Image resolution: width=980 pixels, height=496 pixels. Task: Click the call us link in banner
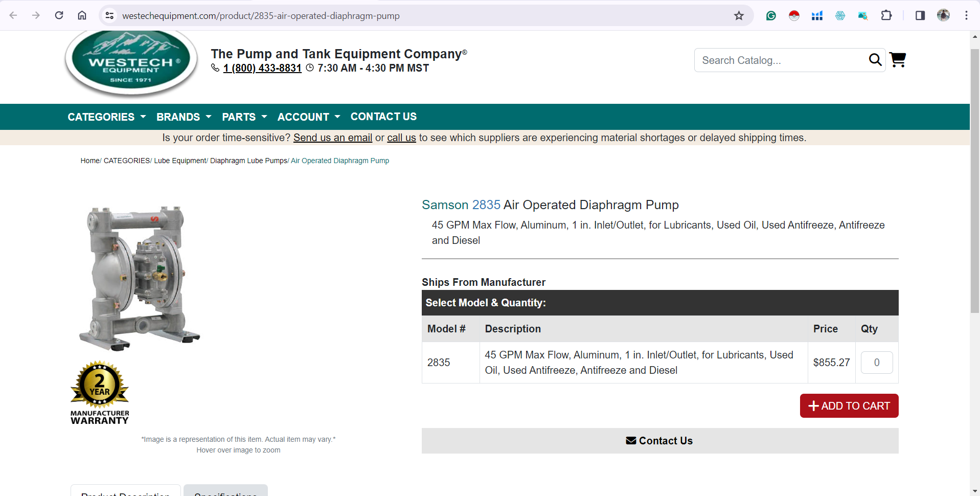coord(402,138)
